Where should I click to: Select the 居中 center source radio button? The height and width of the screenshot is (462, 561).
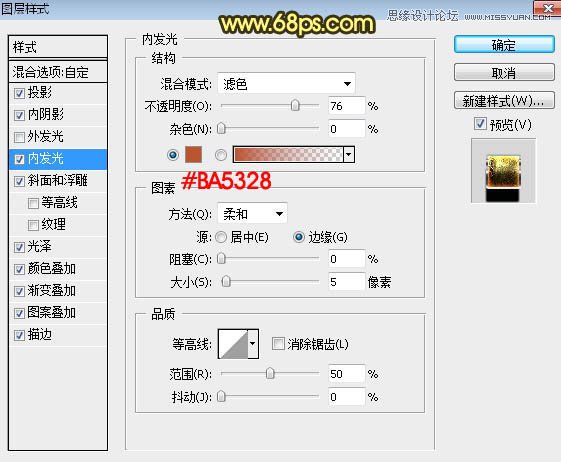point(221,237)
